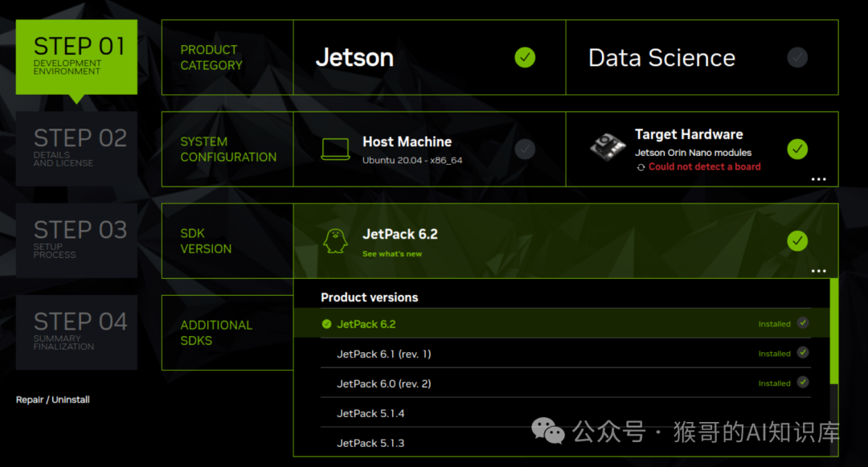Click the installed check for JetPack 6.1 (rev. 1)
The height and width of the screenshot is (467, 868).
(x=803, y=353)
